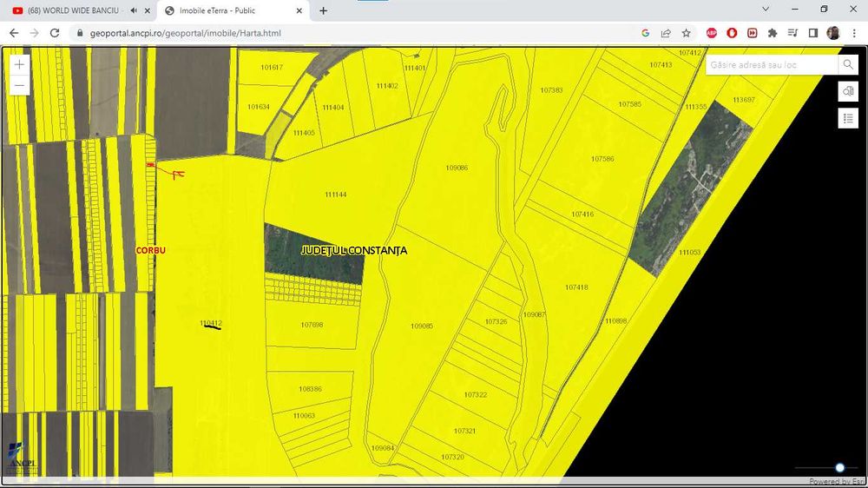
Task: Focus the 'Găsire adresă sau loc' search box
Action: [x=771, y=65]
